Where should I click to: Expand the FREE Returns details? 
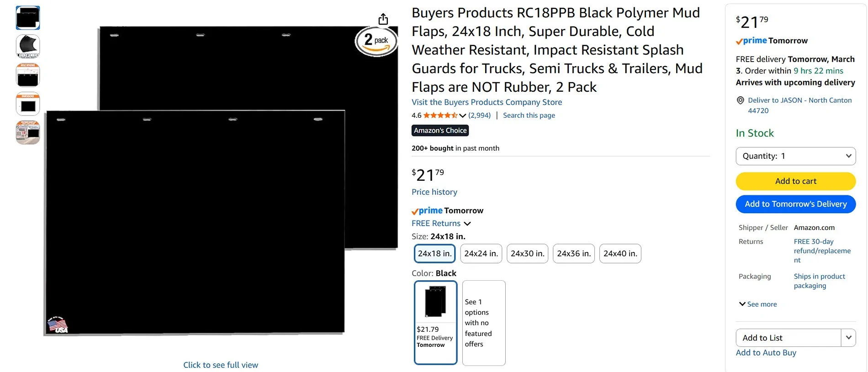(x=467, y=223)
